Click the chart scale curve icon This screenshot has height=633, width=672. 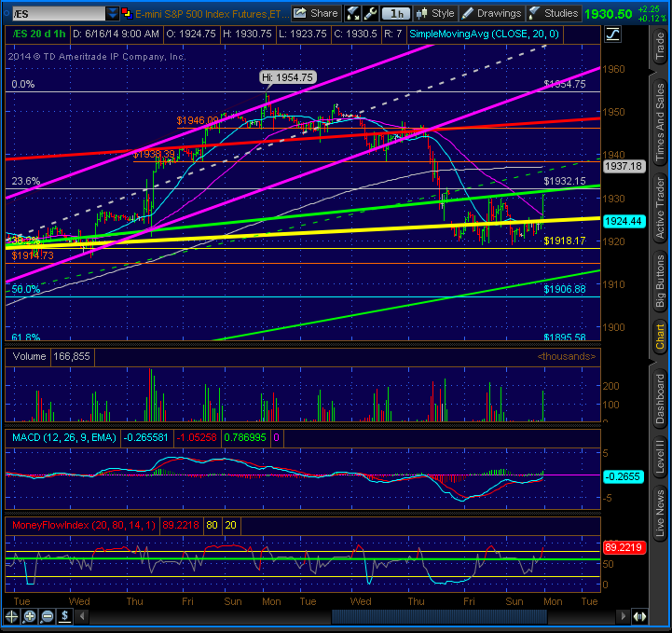coord(613,34)
